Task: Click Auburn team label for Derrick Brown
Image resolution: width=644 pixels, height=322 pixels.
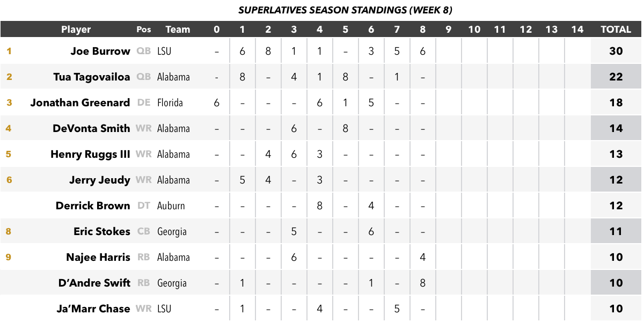Action: 171,206
